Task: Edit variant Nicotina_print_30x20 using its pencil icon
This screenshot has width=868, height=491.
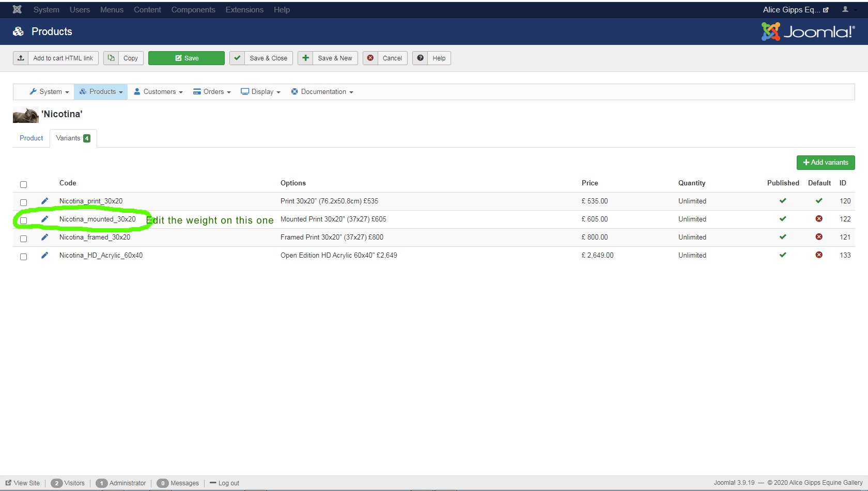Action: (x=44, y=201)
